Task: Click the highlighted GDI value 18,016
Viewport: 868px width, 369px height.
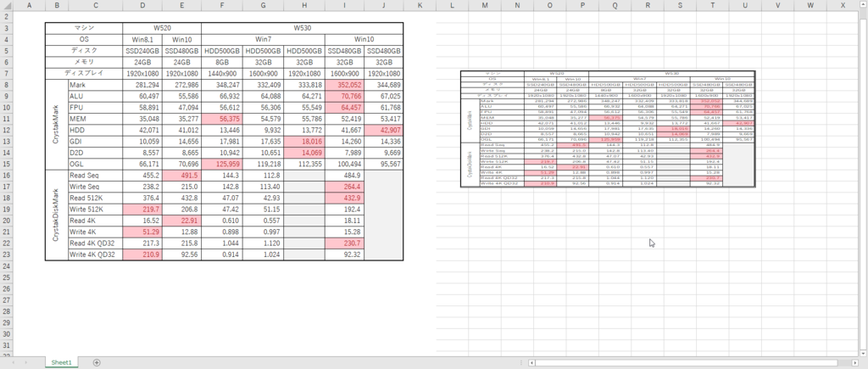Action: coord(304,142)
